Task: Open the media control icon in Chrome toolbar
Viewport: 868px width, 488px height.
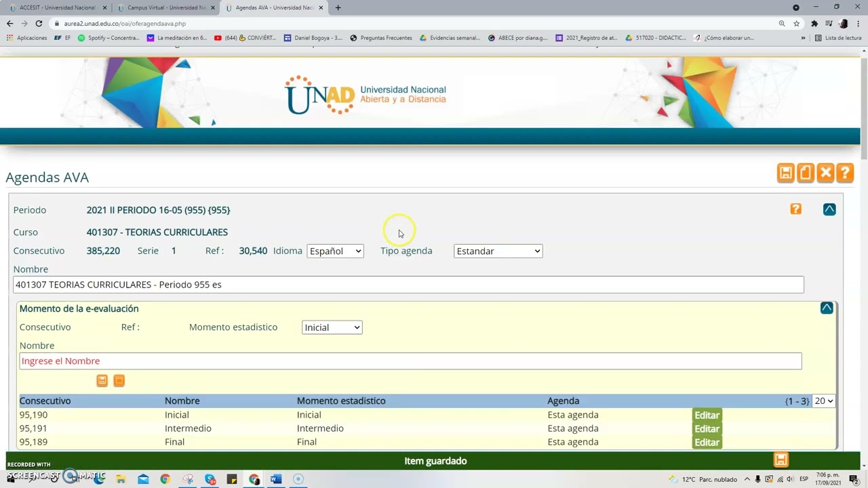Action: point(829,23)
